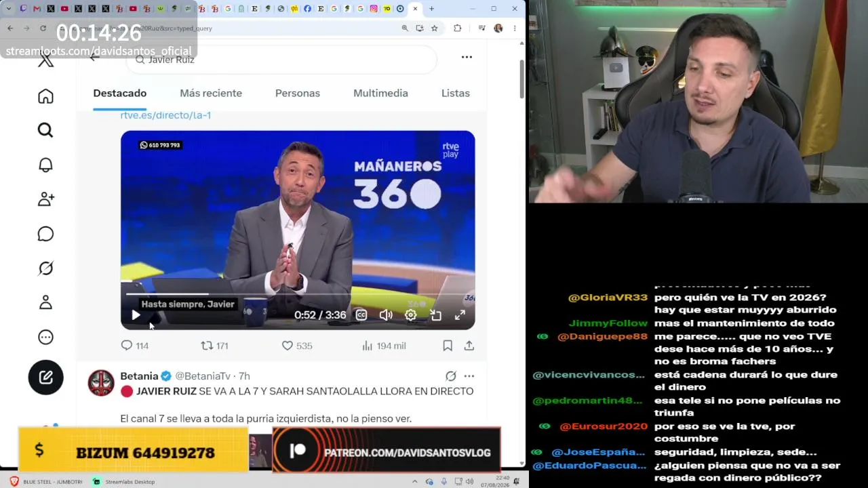Reply to the post with 114 replies

pos(134,346)
